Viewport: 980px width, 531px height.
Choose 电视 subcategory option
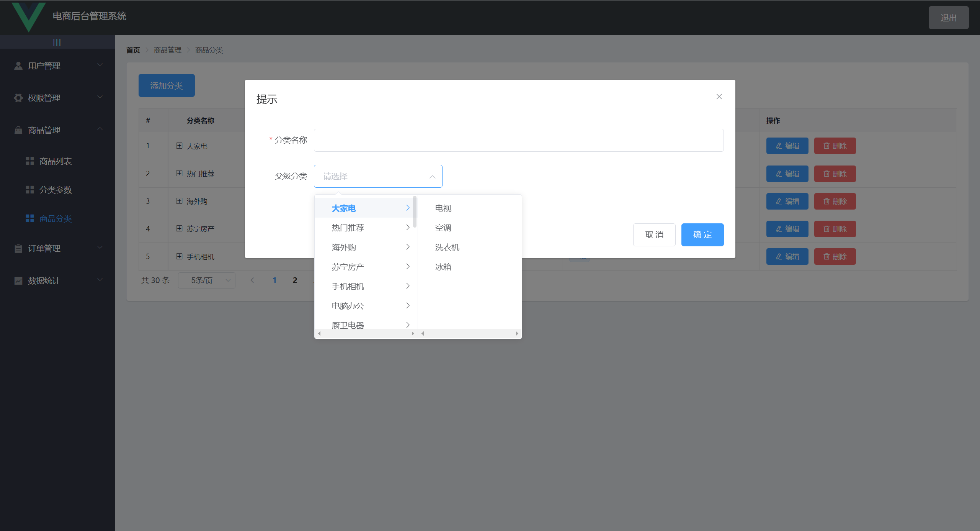pyautogui.click(x=470, y=208)
